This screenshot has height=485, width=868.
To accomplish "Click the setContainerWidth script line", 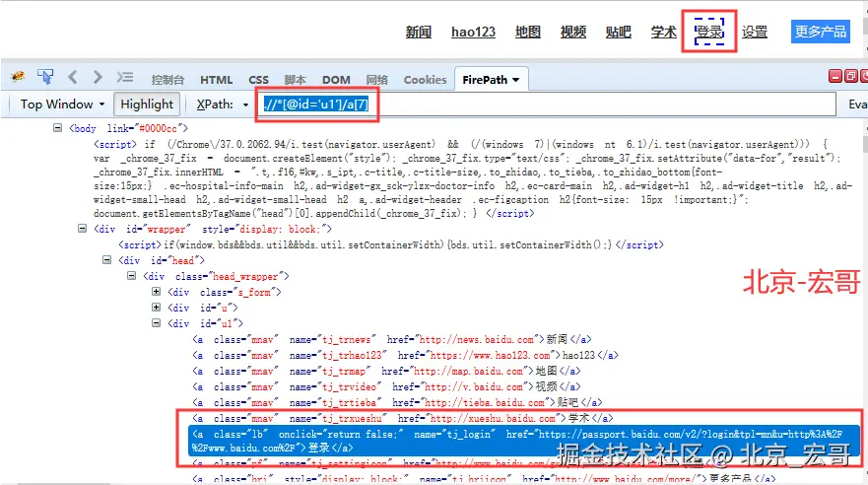I will tap(391, 244).
